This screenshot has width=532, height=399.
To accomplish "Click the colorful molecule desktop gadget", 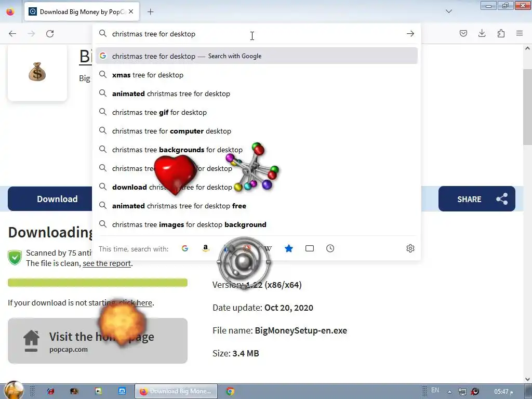I will (253, 167).
